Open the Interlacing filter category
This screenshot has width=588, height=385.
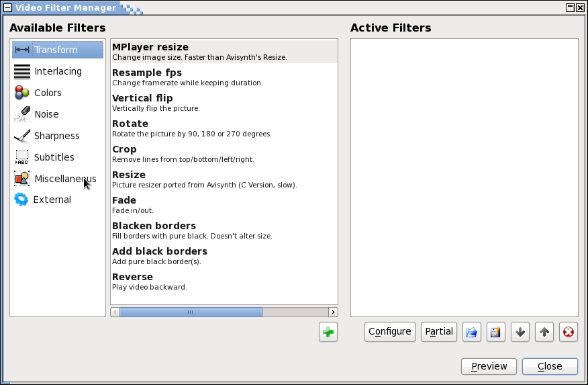(x=58, y=71)
